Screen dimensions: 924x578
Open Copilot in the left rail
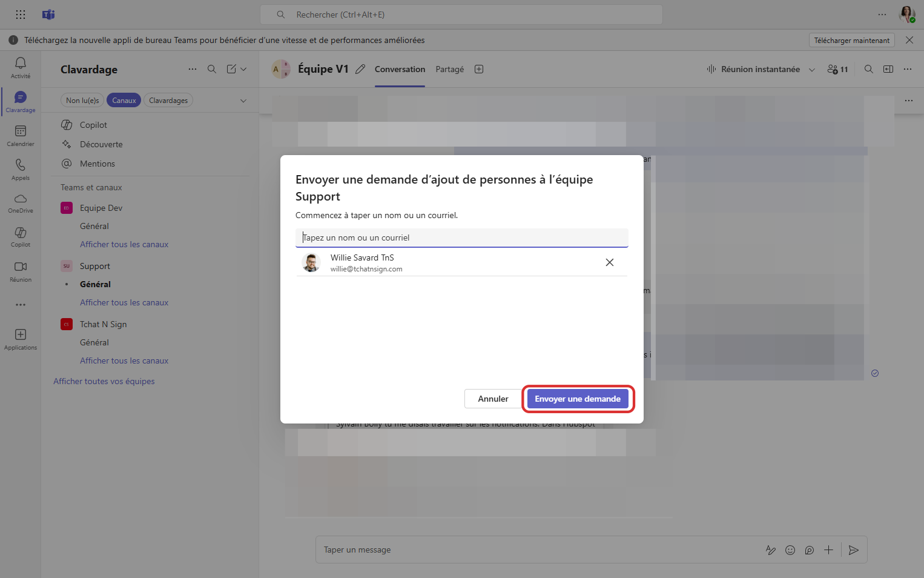click(x=21, y=238)
